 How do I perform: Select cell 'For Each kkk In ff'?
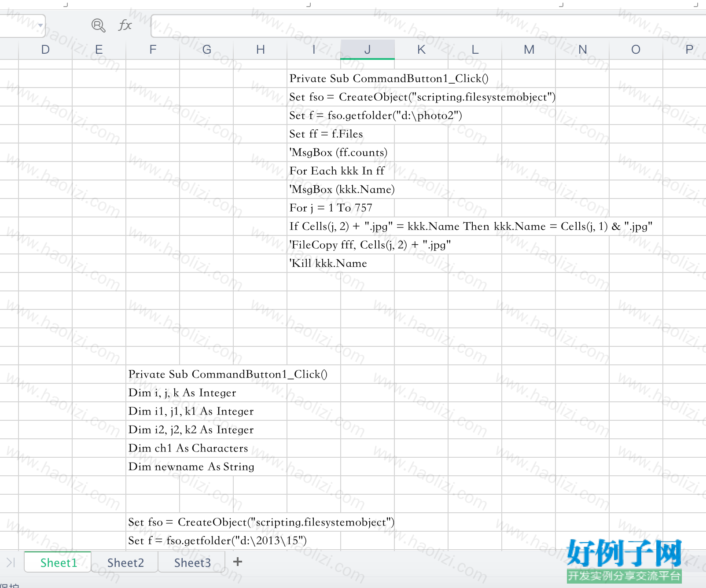click(337, 171)
